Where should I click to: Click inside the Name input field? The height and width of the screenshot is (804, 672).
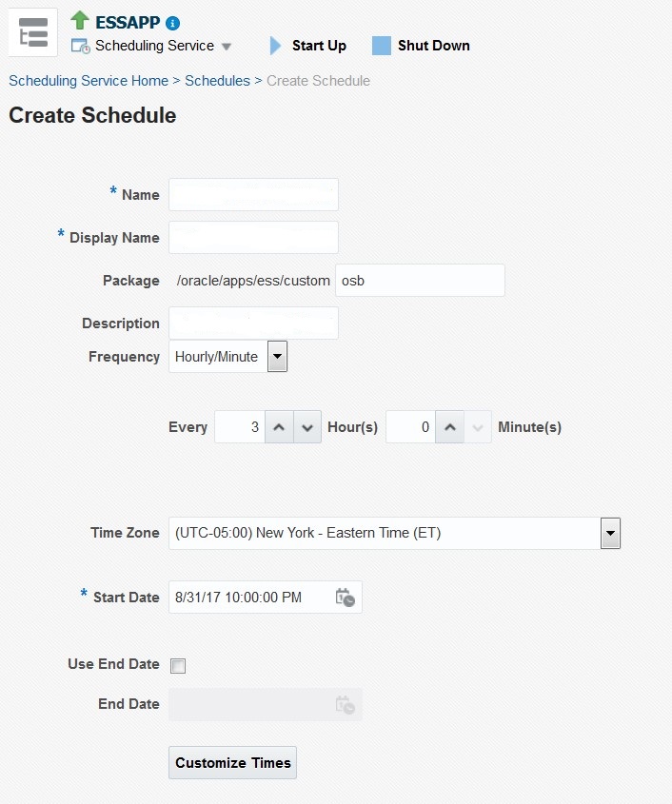pyautogui.click(x=253, y=194)
